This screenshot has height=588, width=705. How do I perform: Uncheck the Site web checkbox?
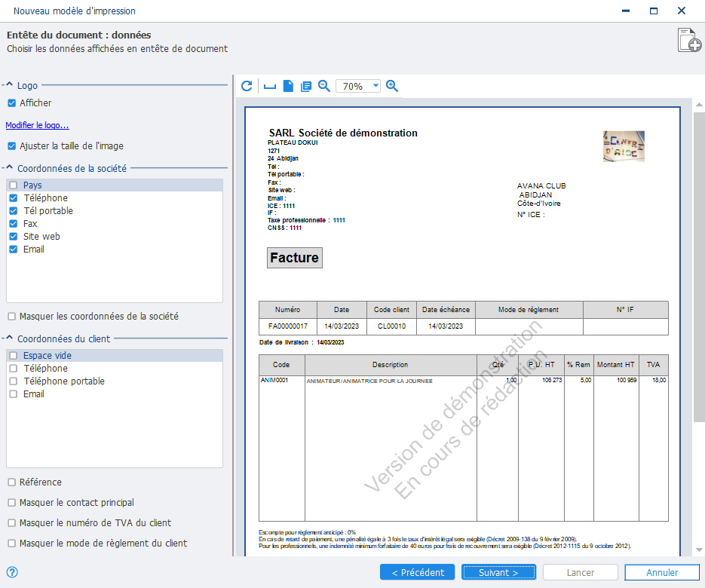[14, 237]
